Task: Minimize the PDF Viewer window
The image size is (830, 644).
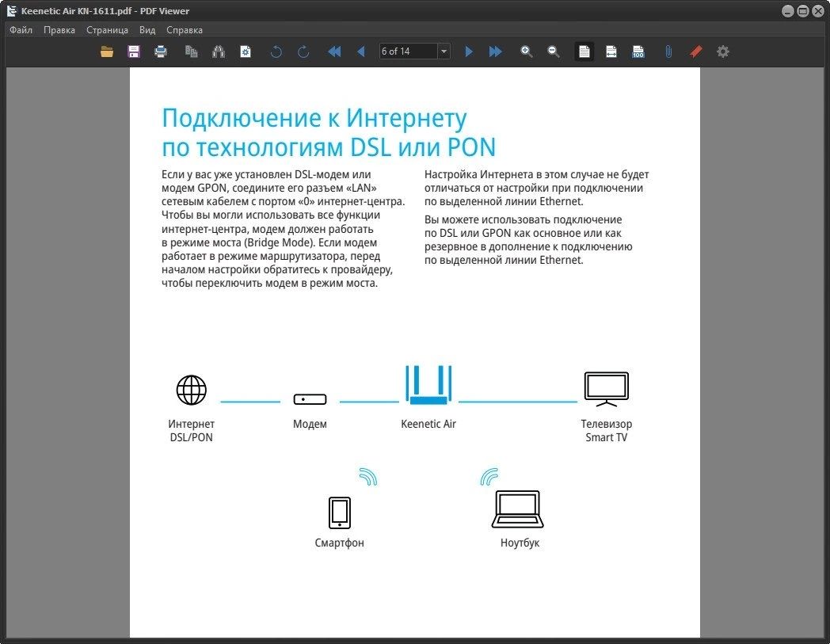Action: click(788, 10)
